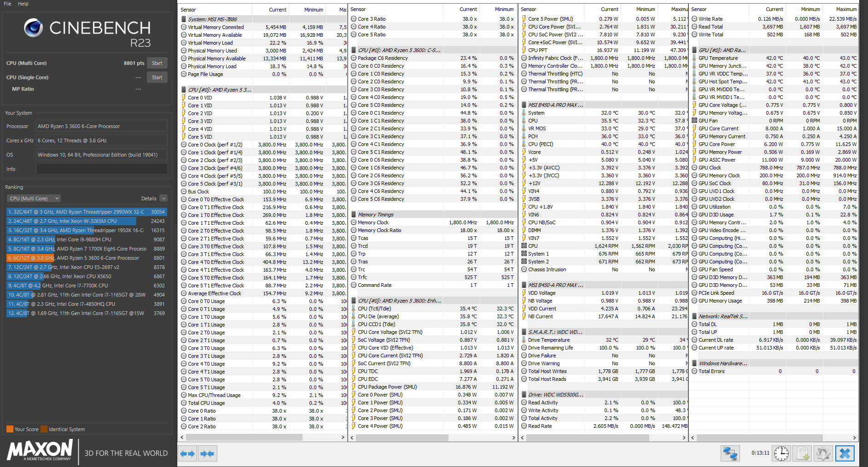Close sensors with the blue X icon

(x=845, y=454)
